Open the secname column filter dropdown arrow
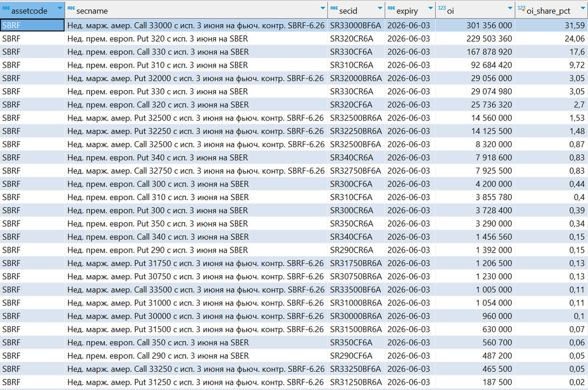Image resolution: width=588 pixels, height=390 pixels. [322, 8]
